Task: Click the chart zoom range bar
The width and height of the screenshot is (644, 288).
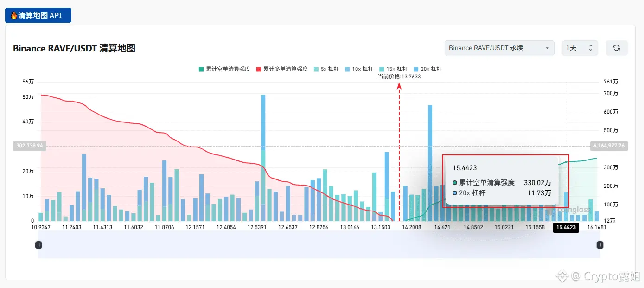Action: coord(319,244)
